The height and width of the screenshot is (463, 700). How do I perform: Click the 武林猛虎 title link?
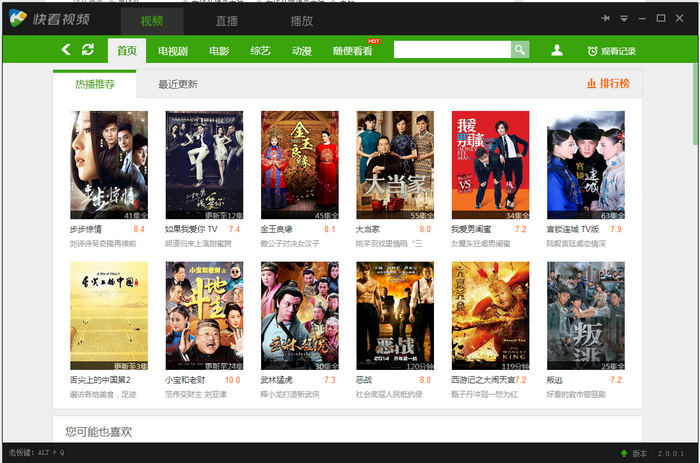point(276,380)
